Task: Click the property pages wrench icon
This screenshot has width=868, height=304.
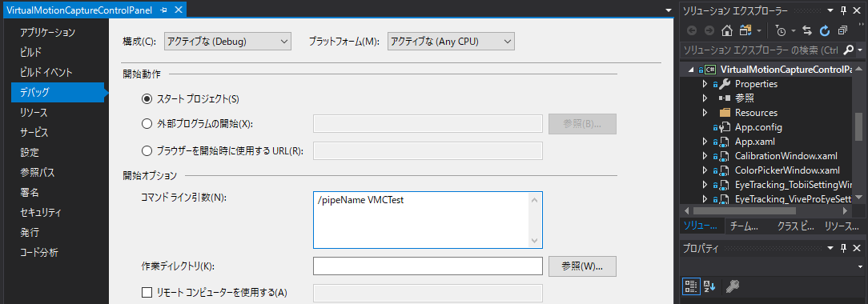Action: point(733,286)
